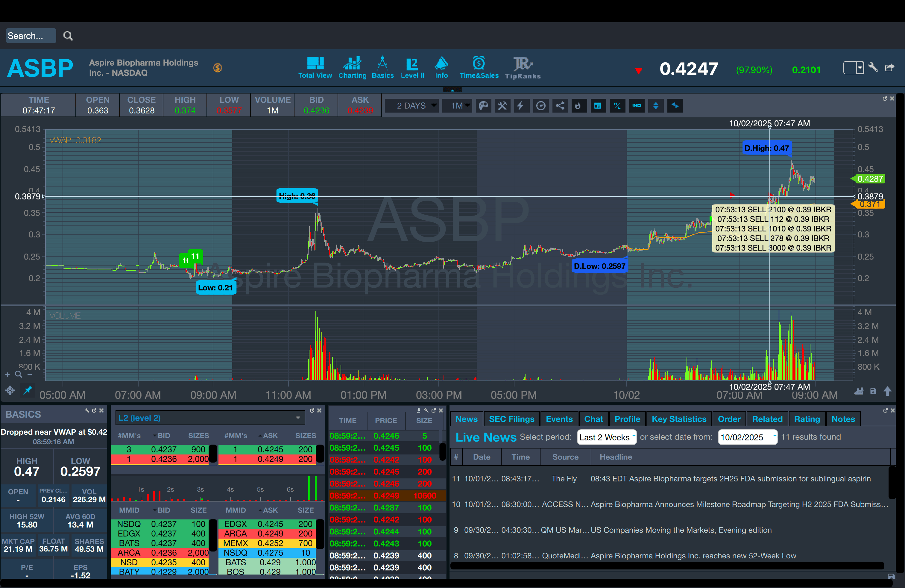
Task: Toggle the IND indicators button
Action: click(x=637, y=106)
